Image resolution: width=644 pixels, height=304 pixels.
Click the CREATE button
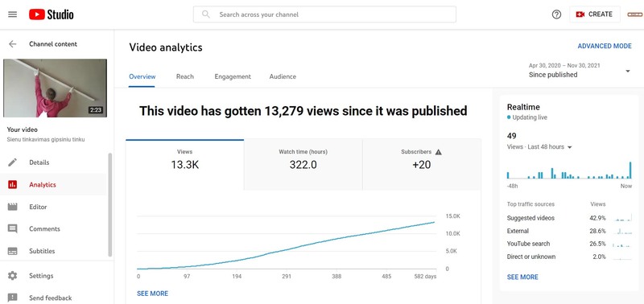[x=595, y=14]
